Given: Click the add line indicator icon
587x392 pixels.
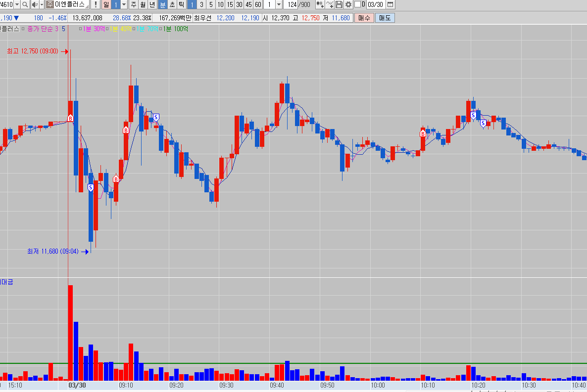Looking at the screenshot, I should click(x=330, y=4).
